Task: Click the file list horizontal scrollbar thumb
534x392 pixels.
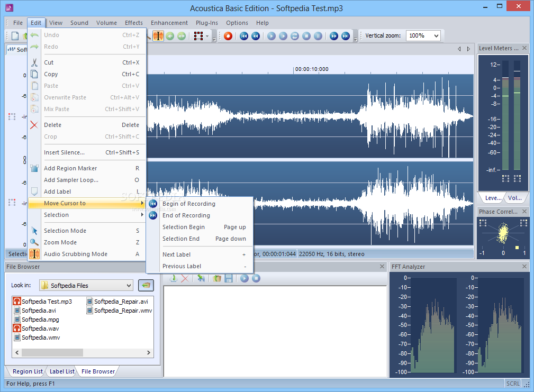Action: [x=52, y=352]
